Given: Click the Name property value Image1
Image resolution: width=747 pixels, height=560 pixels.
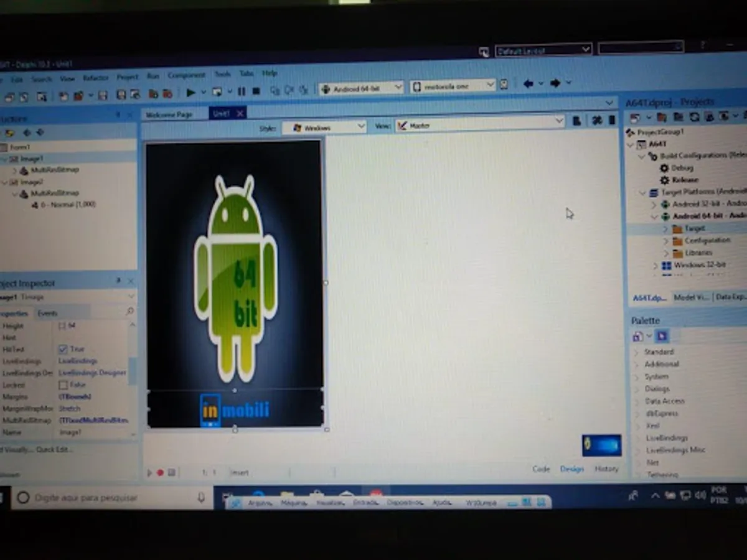Looking at the screenshot, I should coord(70,432).
